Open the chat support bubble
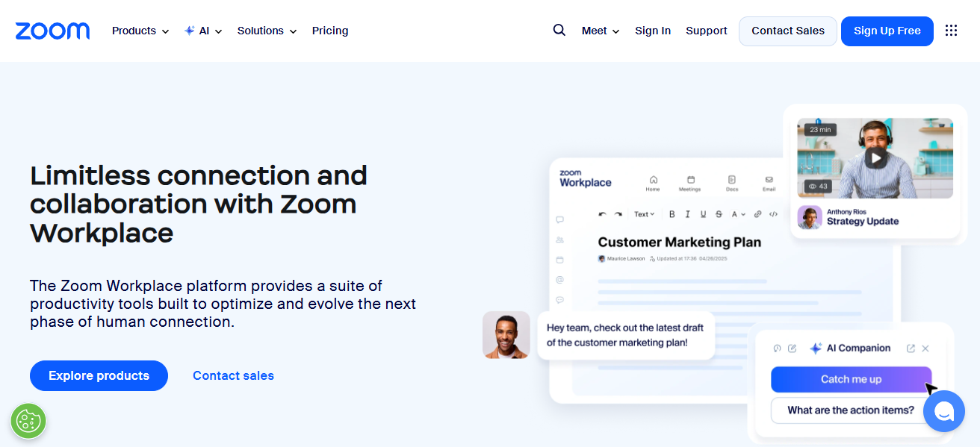 (944, 410)
